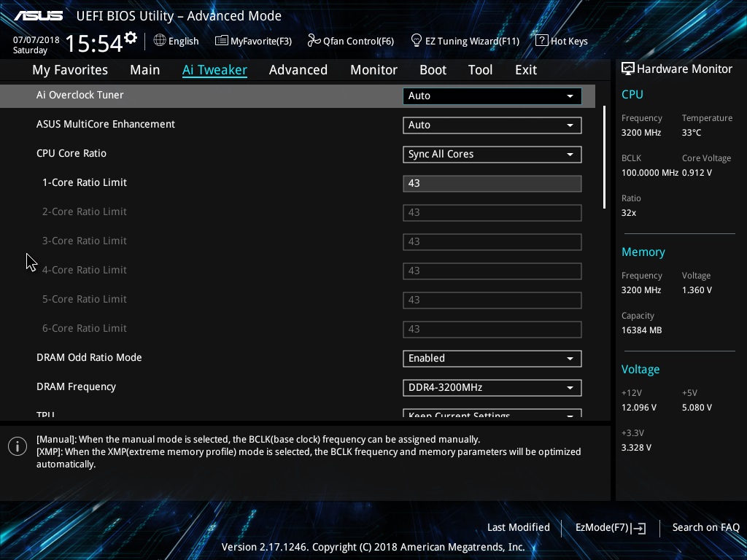The height and width of the screenshot is (560, 747).
Task: Click the Hot Keys question mark icon
Action: point(542,41)
